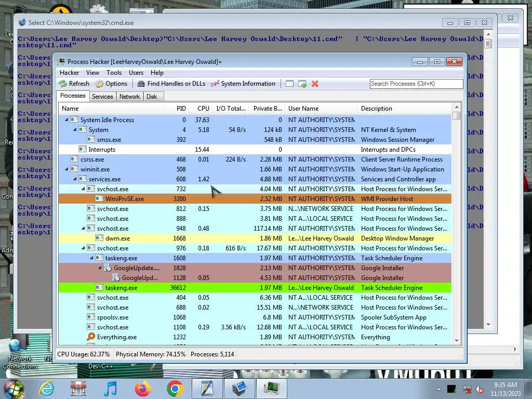
Task: Click the spoolsv.exe process icon
Action: [x=90, y=317]
